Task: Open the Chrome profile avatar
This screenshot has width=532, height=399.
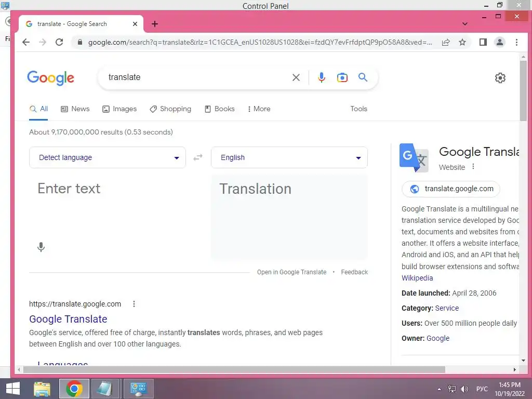Action: click(x=499, y=42)
